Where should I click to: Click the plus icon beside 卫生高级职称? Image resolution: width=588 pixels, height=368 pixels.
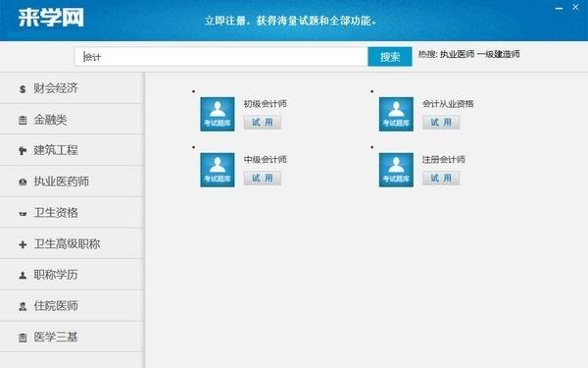(23, 244)
